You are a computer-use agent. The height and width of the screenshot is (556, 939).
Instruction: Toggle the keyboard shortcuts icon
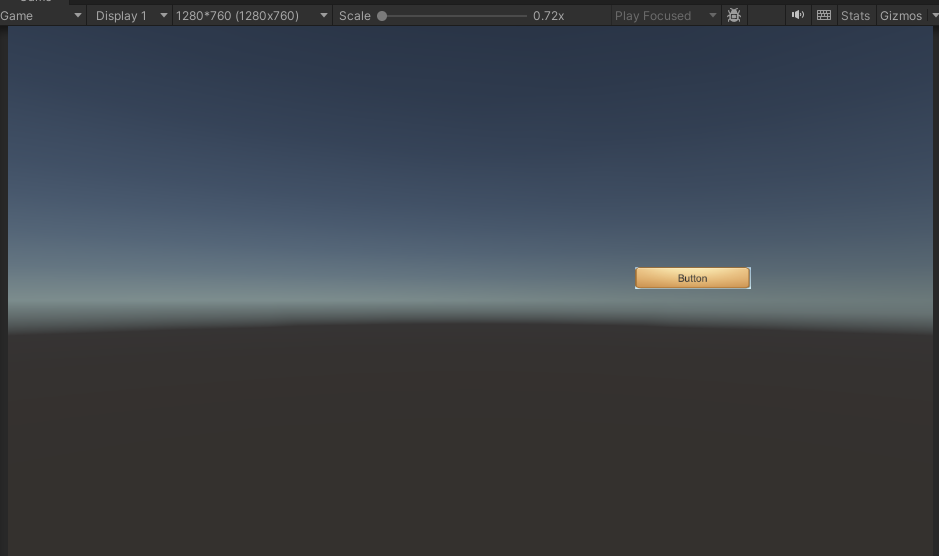(x=823, y=15)
